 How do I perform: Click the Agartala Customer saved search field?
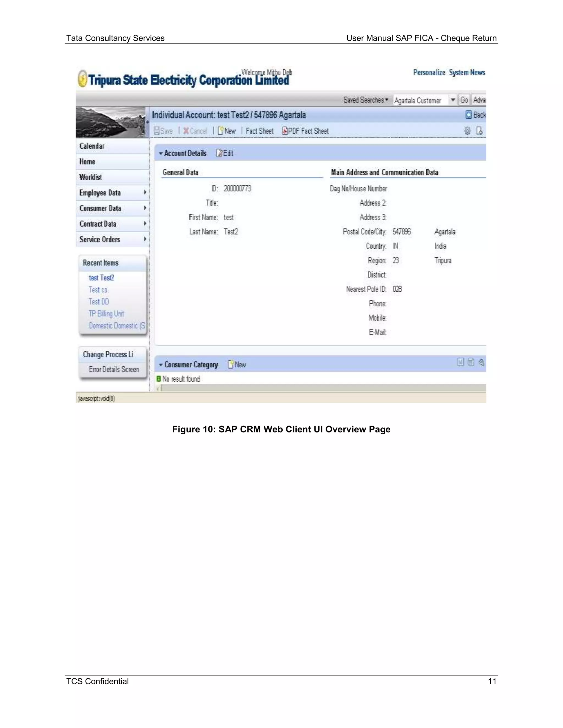pyautogui.click(x=421, y=100)
